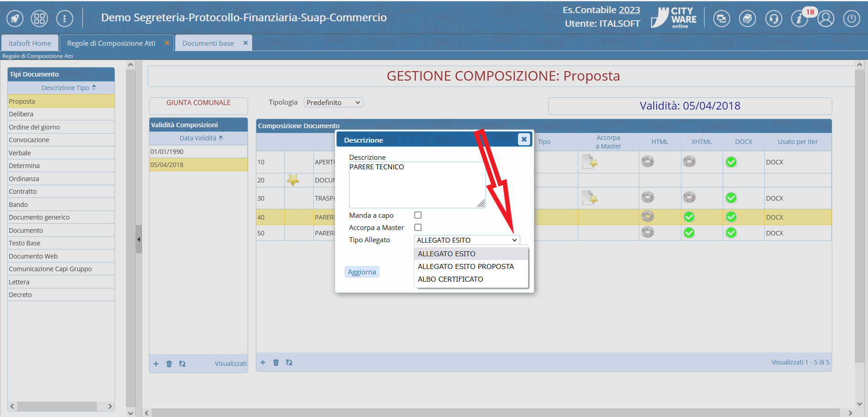This screenshot has height=417, width=868.
Task: Click refresh icon under Validità Composizioni
Action: pos(182,364)
